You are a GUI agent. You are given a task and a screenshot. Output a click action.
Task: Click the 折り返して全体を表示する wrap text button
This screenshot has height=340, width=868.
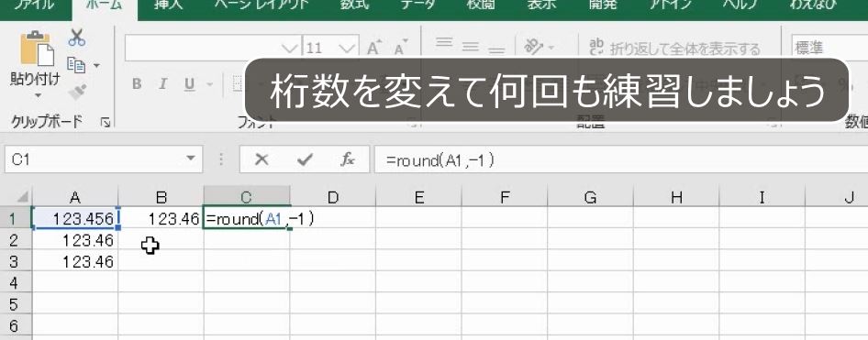click(674, 48)
